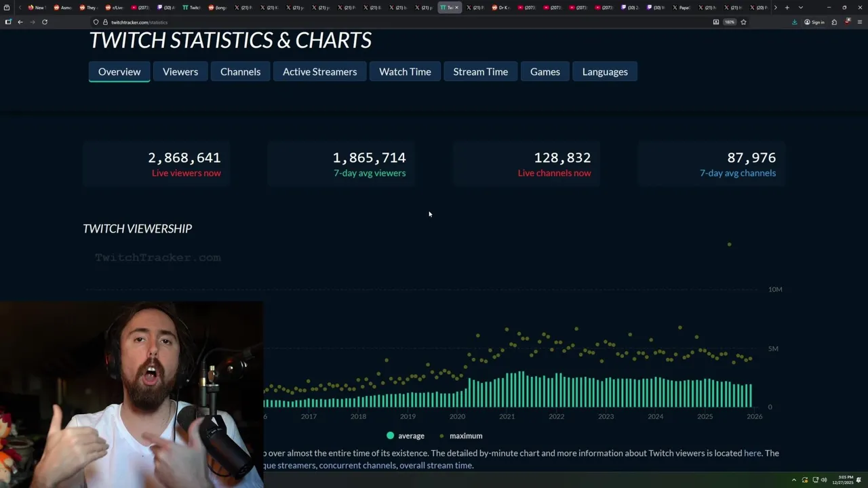Viewport: 868px width, 488px height.
Task: Switch to the 'Dr K' reddit tab
Action: tap(500, 7)
